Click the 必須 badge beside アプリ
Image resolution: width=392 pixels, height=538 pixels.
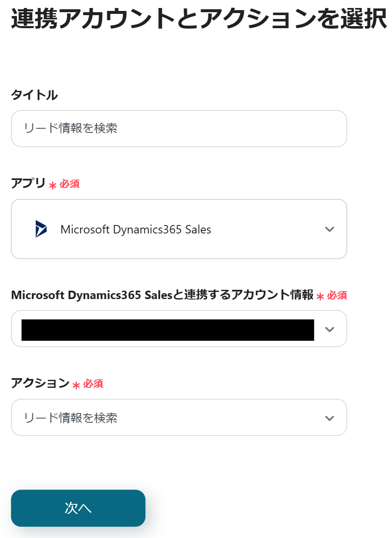69,184
